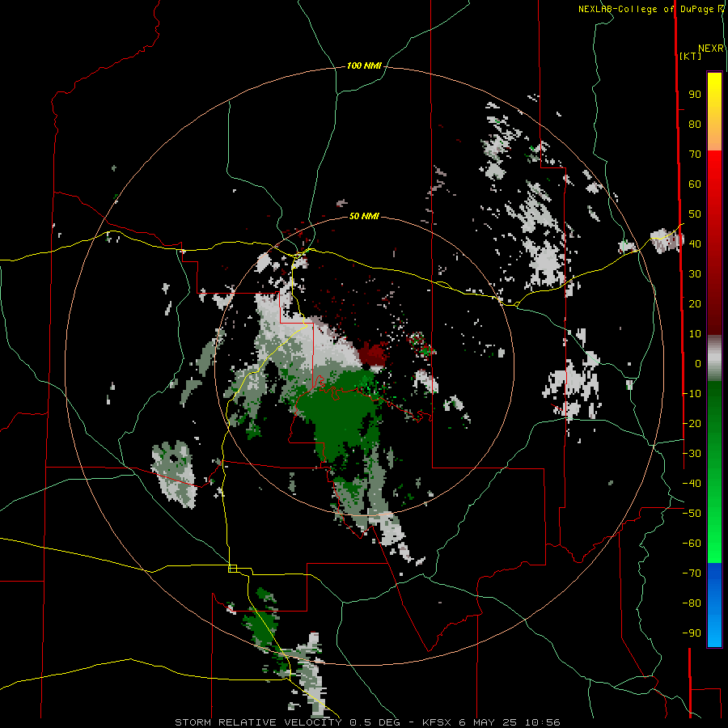Click the yellow top segment of color bar
This screenshot has width=728, height=728.
point(714,112)
